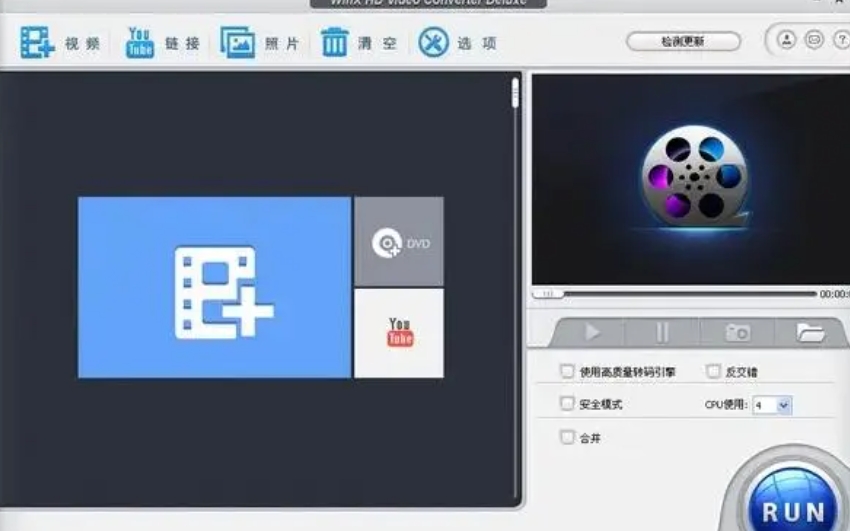This screenshot has width=850, height=531.
Task: Click the large blue add video tile
Action: pos(215,287)
